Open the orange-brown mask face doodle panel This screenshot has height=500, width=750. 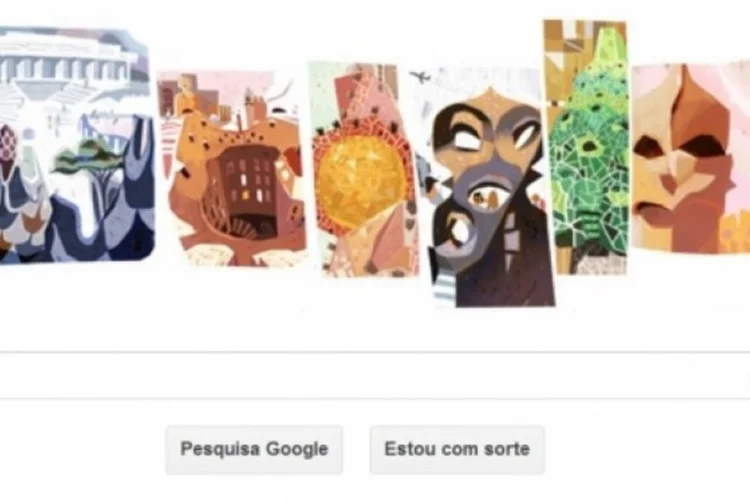(x=690, y=158)
